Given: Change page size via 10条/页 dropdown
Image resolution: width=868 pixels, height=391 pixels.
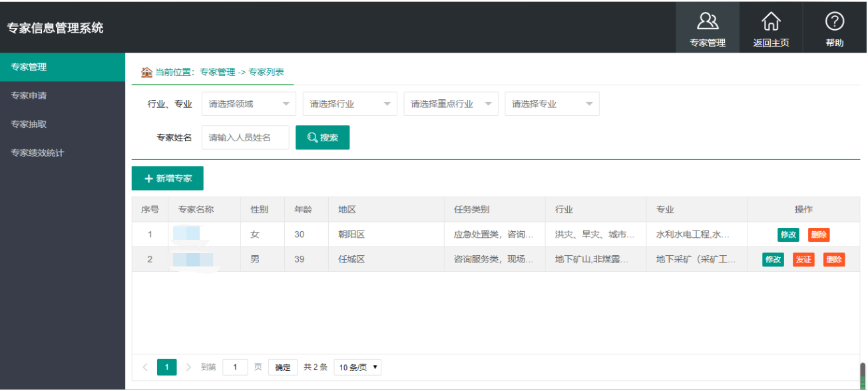Looking at the screenshot, I should [357, 366].
